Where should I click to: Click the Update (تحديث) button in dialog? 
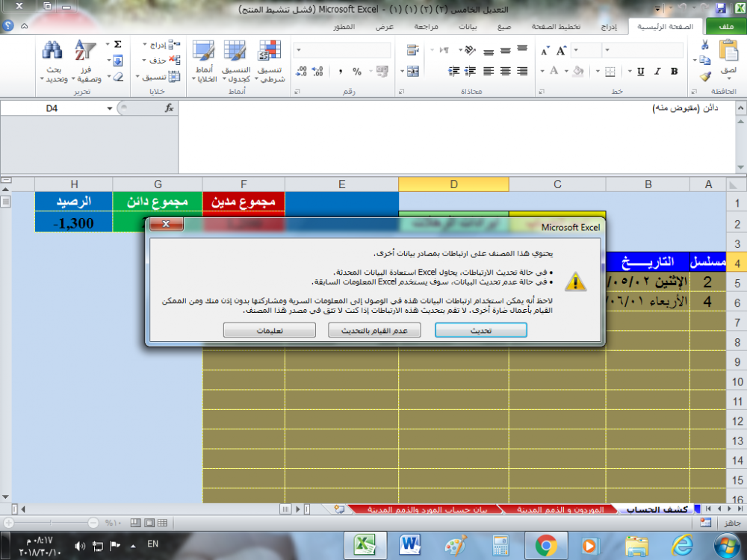(480, 330)
